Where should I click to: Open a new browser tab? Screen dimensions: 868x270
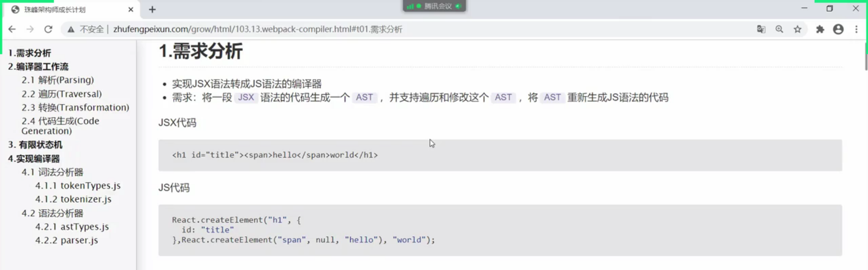[x=152, y=9]
